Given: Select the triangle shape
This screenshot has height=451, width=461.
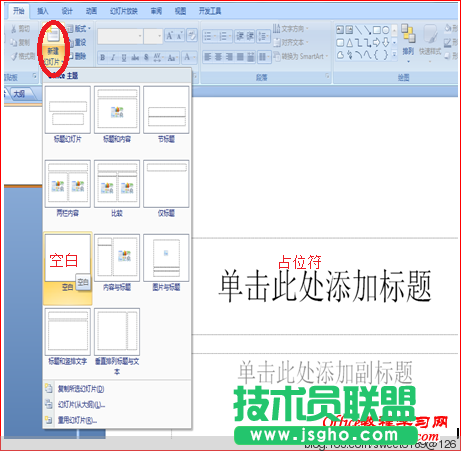Looking at the screenshot, I should pos(349,42).
